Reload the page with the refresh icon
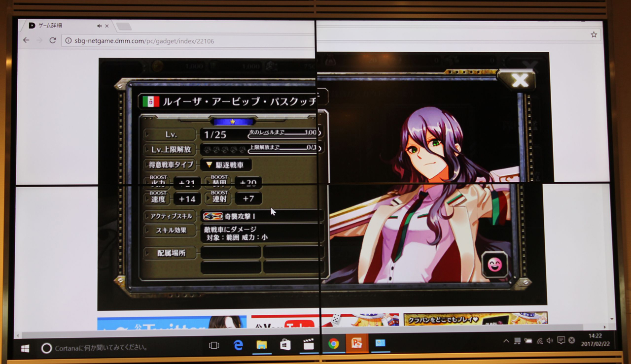The width and height of the screenshot is (631, 364). [x=52, y=40]
